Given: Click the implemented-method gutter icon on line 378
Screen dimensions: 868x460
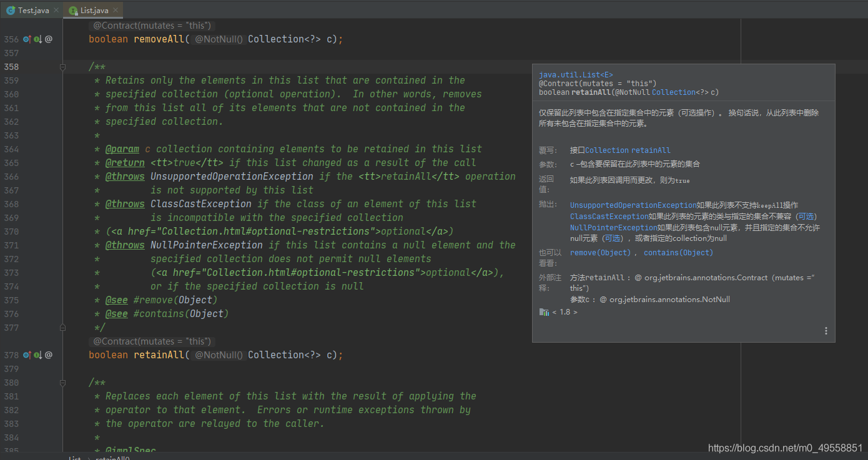Looking at the screenshot, I should [x=37, y=355].
